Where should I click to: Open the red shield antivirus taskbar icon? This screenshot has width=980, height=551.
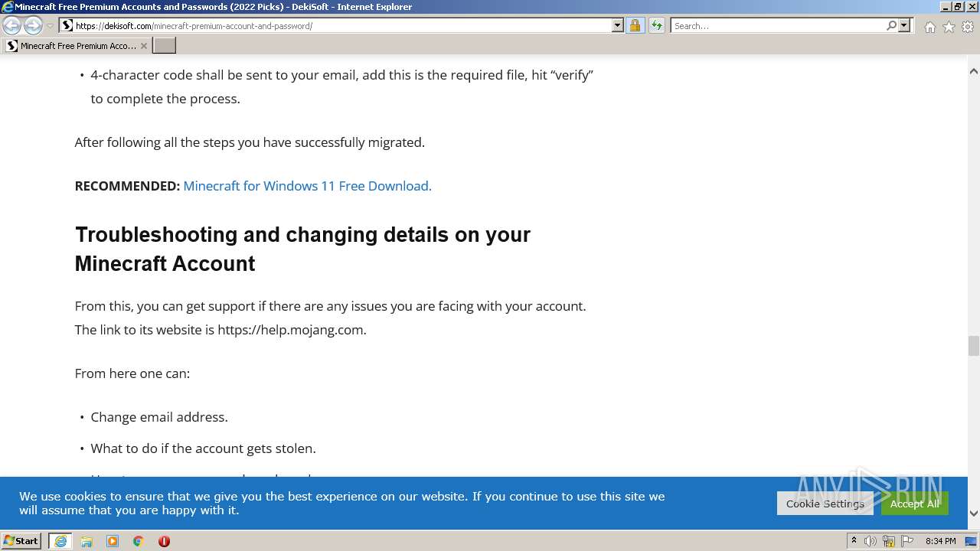[164, 541]
